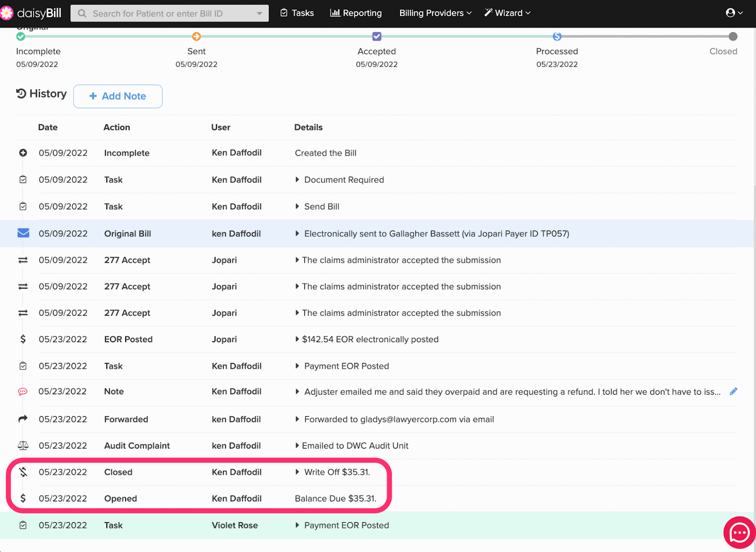Expand the $142.54 EOR electronically posted details

[x=297, y=339]
